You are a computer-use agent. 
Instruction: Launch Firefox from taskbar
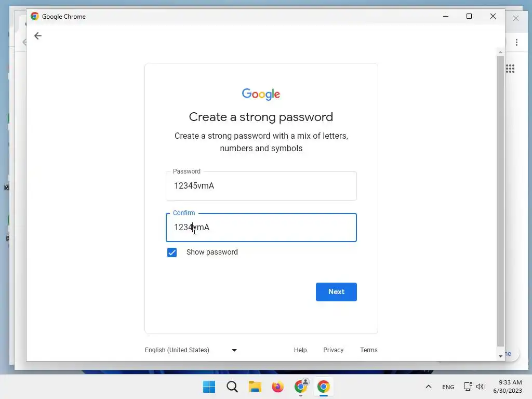277,387
